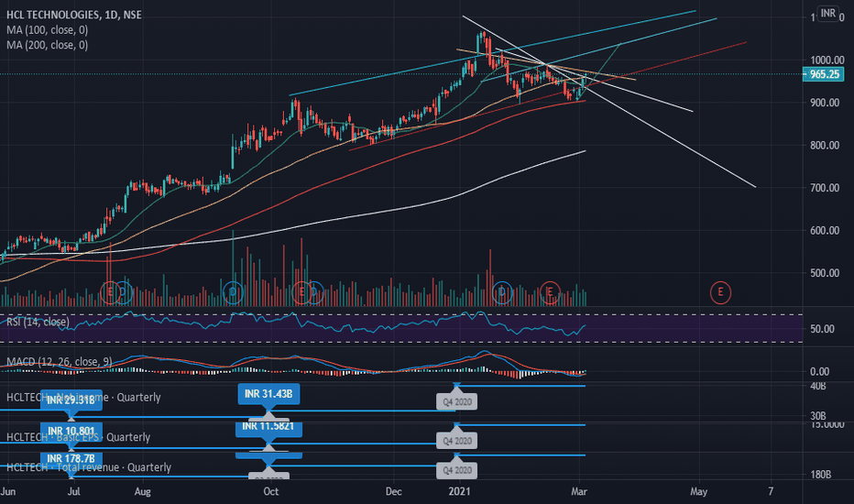Open the earnings E marker in mid-July

[x=110, y=292]
